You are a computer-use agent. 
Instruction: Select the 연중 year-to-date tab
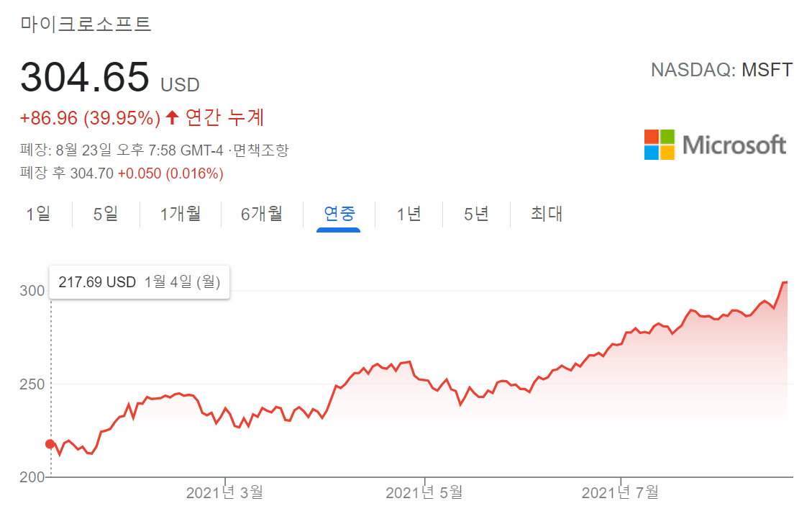(339, 214)
